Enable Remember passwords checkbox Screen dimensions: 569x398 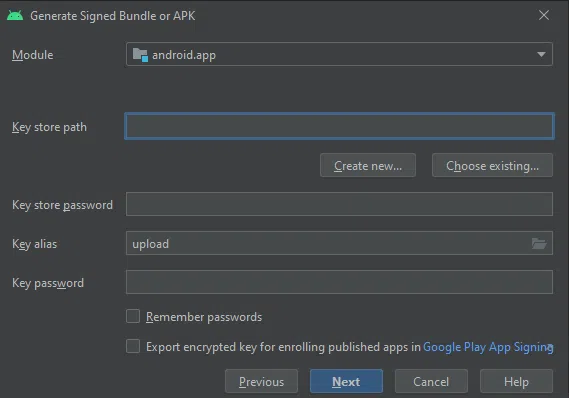(x=133, y=316)
